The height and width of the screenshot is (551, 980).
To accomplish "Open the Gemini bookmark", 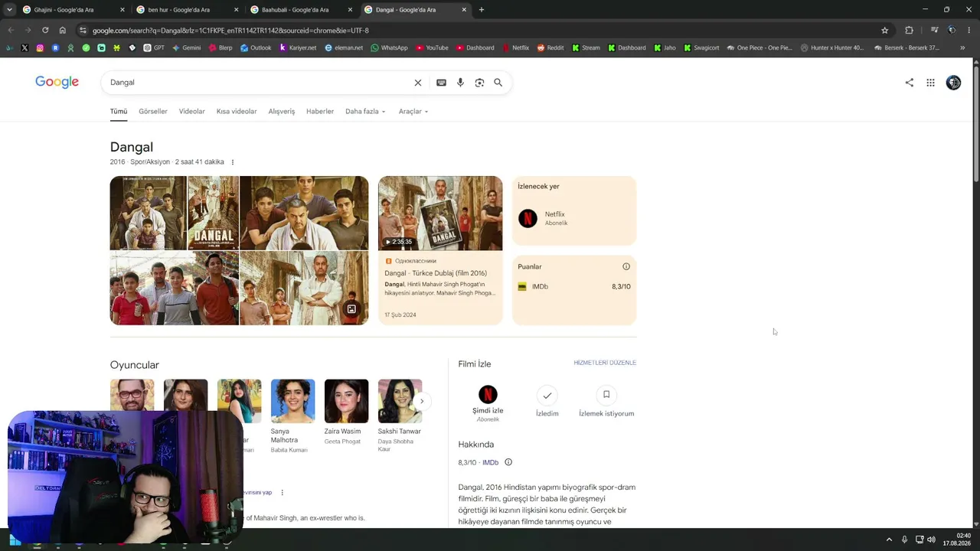I will [x=186, y=47].
